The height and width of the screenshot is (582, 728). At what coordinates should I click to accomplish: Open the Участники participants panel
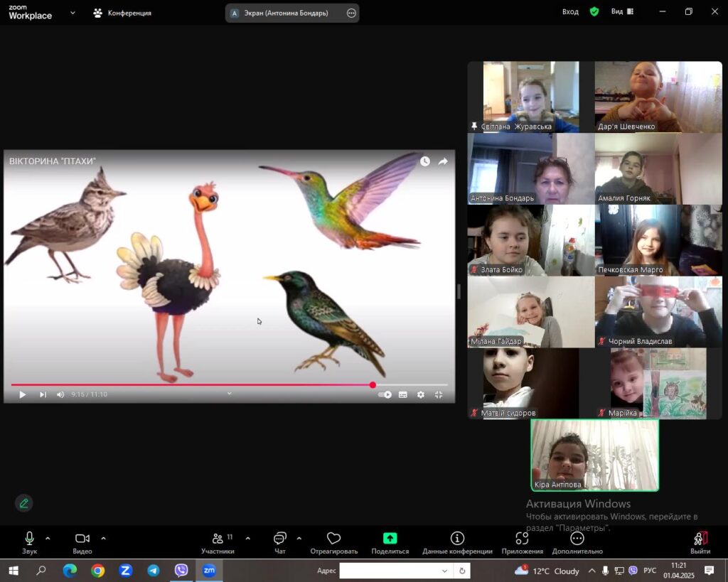click(218, 542)
